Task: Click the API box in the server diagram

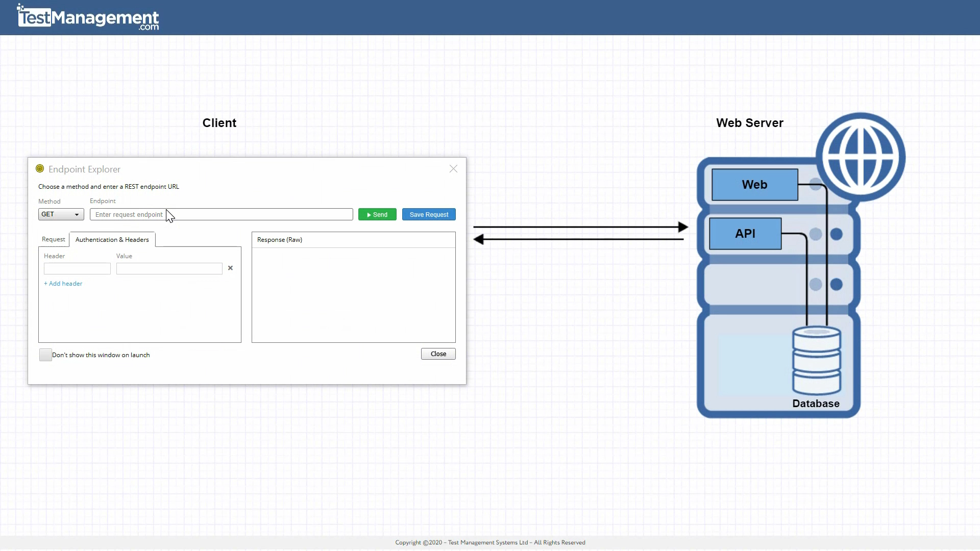Action: tap(745, 233)
